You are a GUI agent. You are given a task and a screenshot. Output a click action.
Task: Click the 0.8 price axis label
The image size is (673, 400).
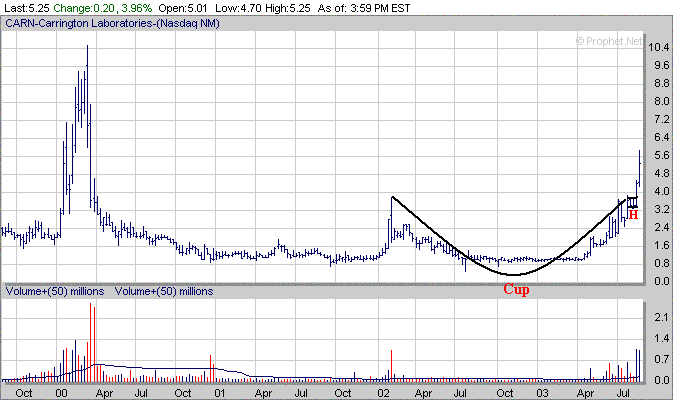click(x=661, y=263)
